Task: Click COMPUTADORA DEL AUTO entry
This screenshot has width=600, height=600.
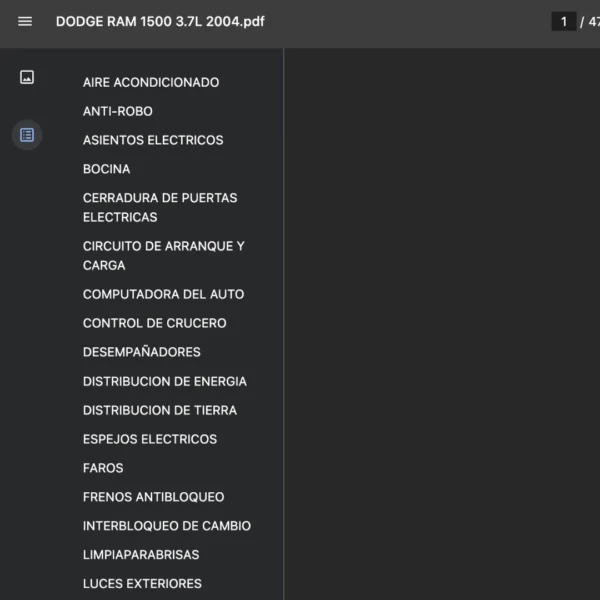Action: click(x=163, y=294)
